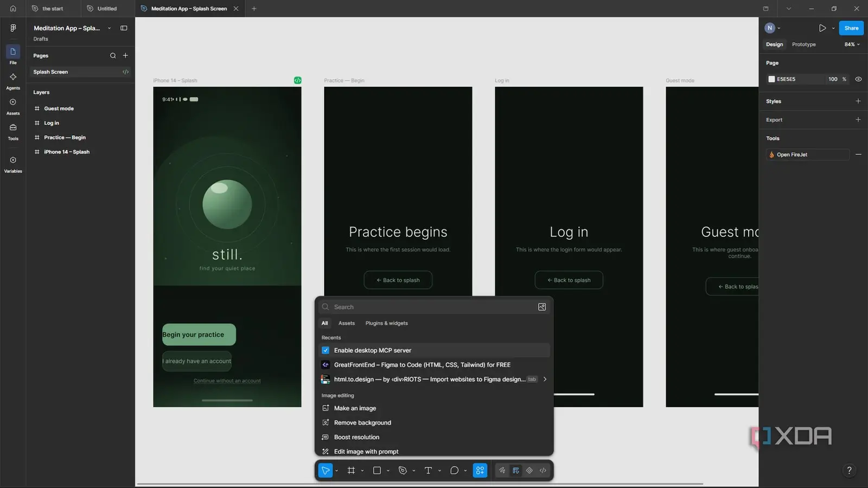This screenshot has height=488, width=868.
Task: Switch to Dev Mode code icon in toolbar
Action: point(543,471)
